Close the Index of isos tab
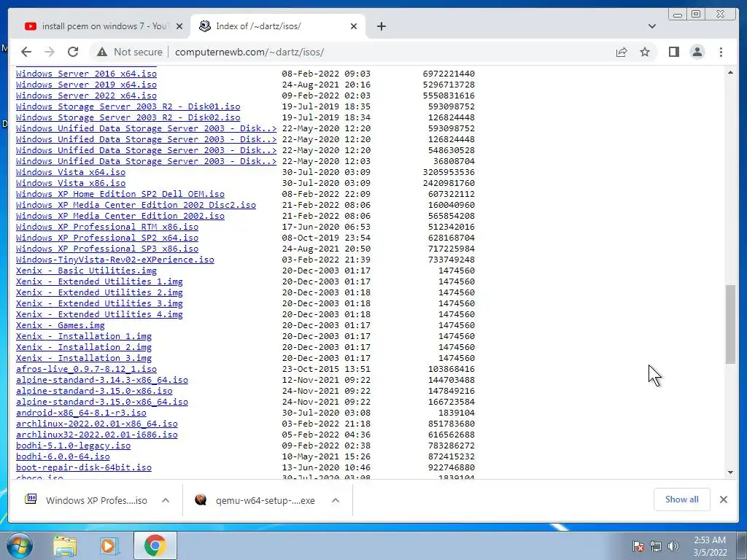This screenshot has width=747, height=560. pos(354,26)
